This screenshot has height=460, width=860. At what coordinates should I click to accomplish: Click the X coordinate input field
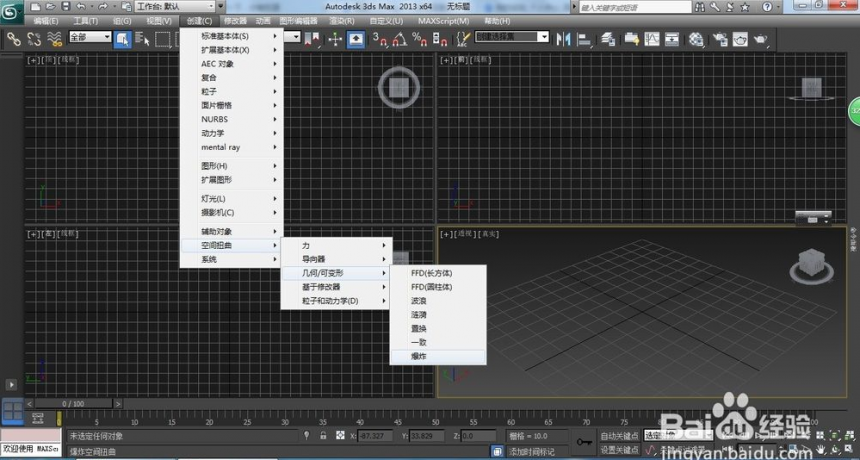(375, 436)
